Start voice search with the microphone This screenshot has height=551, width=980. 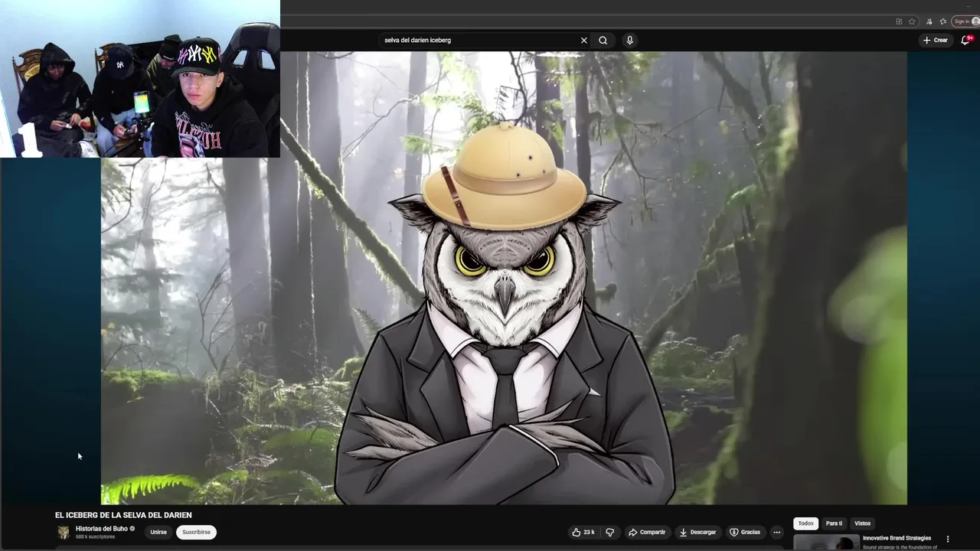pyautogui.click(x=629, y=41)
